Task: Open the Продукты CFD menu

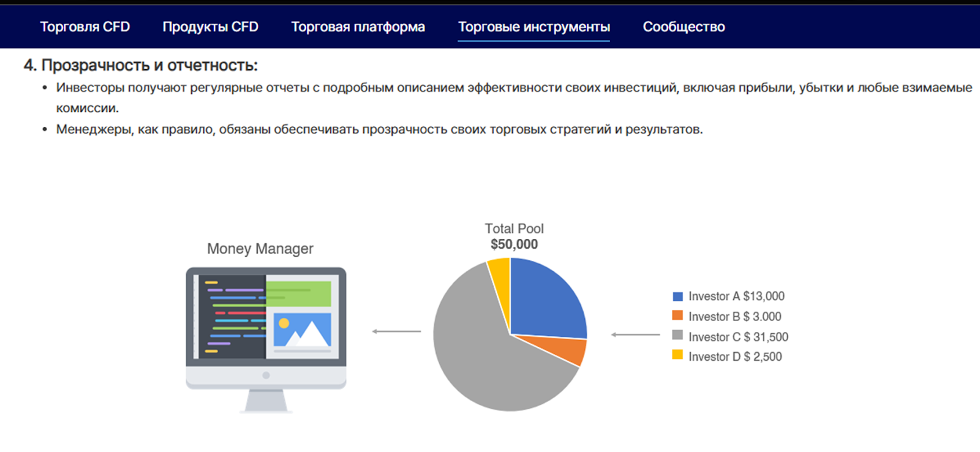Action: tap(210, 27)
